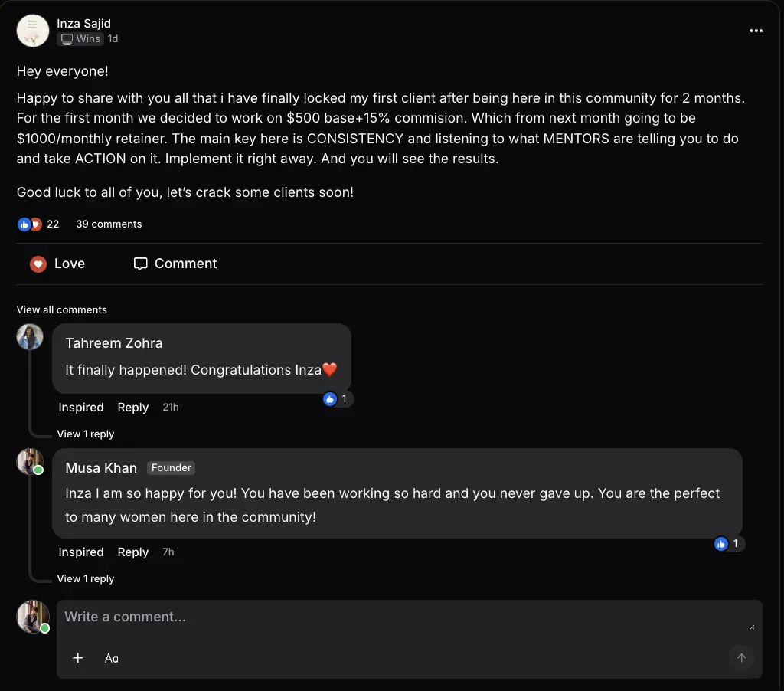
Task: Toggle the Aa text formatting icon
Action: pyautogui.click(x=112, y=658)
